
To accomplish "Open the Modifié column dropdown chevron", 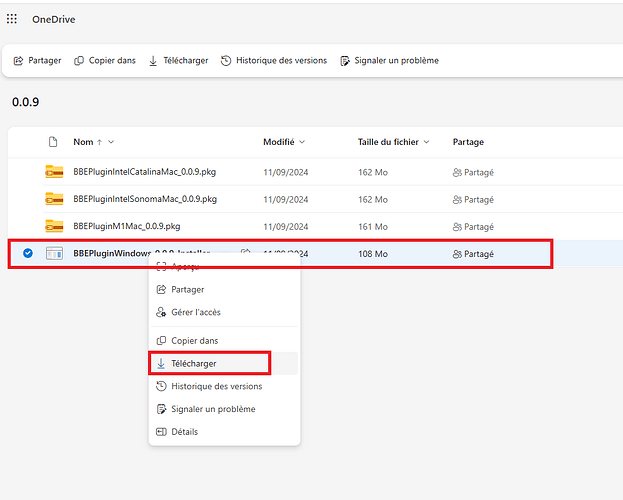I will point(302,142).
